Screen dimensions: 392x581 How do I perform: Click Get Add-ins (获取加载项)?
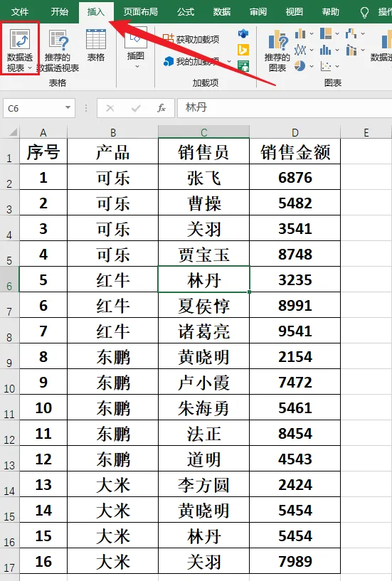coord(191,38)
